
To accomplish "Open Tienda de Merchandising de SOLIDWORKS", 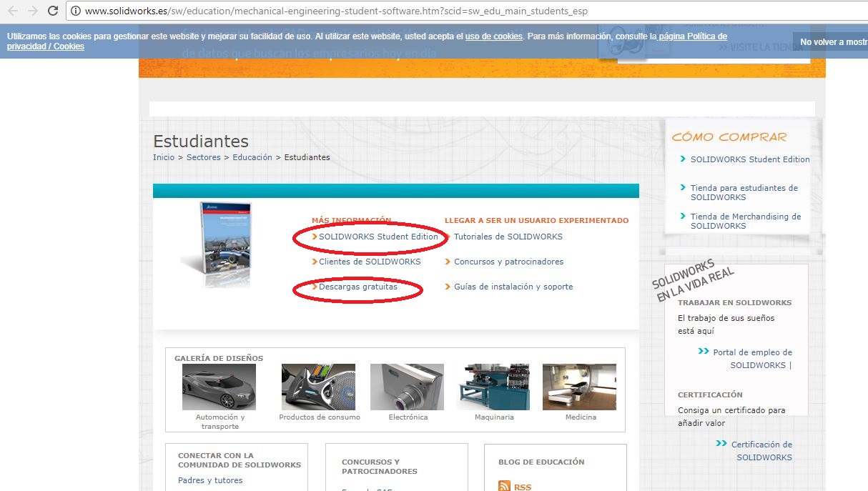I will point(746,221).
